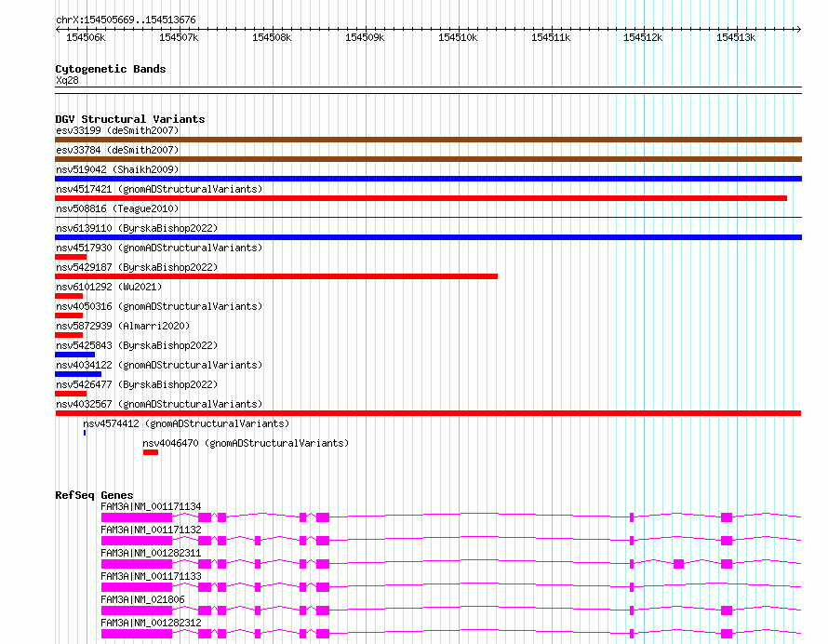Screen dimensions: 828x644
Task: Click the blue bar of nsv5425843
Action: [75, 355]
